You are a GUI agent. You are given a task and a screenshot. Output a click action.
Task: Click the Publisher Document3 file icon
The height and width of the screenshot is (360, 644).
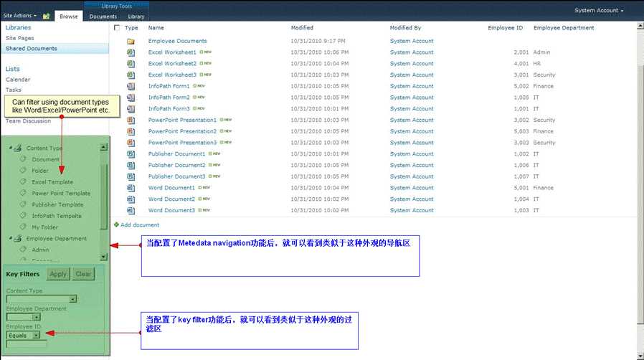(131, 176)
